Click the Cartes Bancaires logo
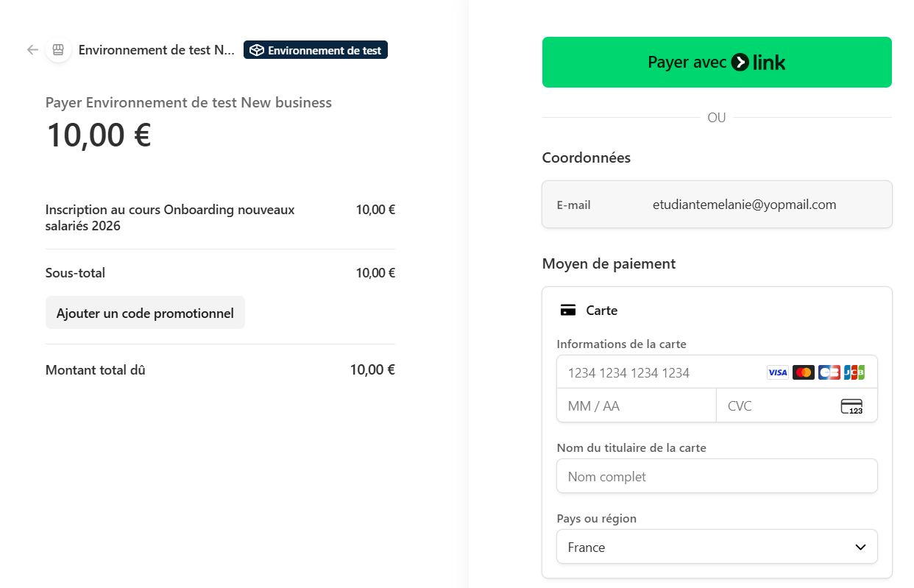This screenshot has height=588, width=914. [829, 372]
